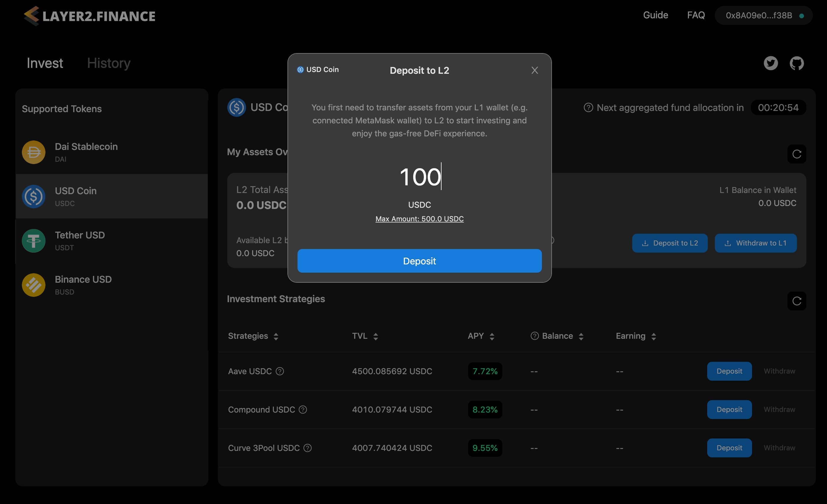Deposit into Compound USDC strategy

click(729, 409)
